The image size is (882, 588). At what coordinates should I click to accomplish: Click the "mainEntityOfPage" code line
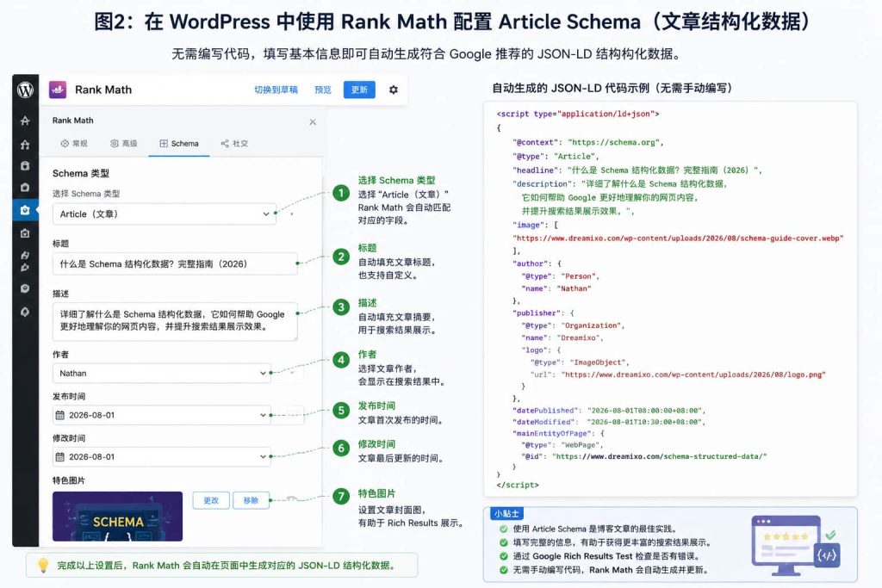(x=558, y=433)
